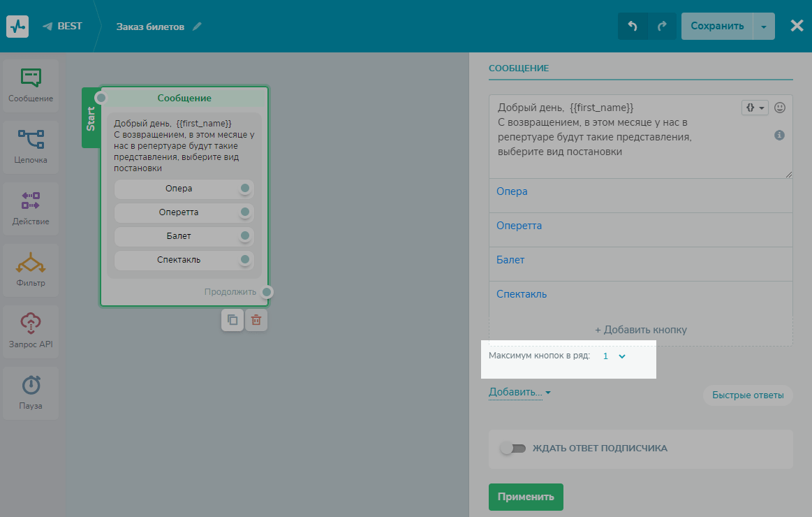
Task: Expand the save options arrow
Action: tap(764, 27)
